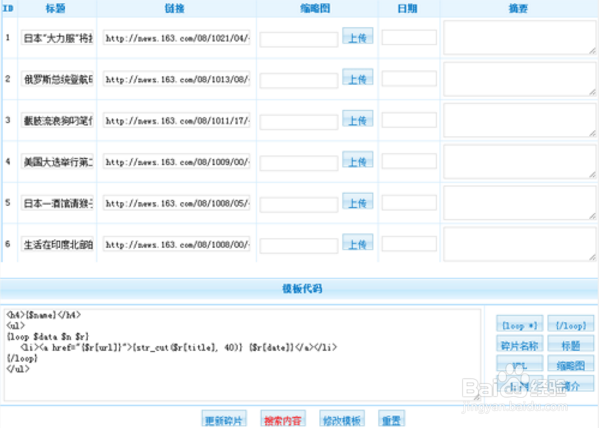Click the thumbnail path field in row 6
603x428 pixels.
tap(299, 246)
